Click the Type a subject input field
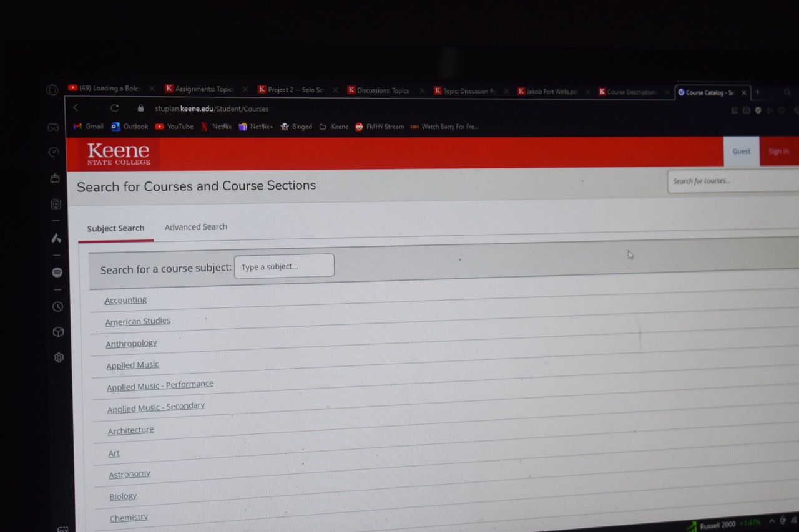This screenshot has width=799, height=532. coord(284,265)
